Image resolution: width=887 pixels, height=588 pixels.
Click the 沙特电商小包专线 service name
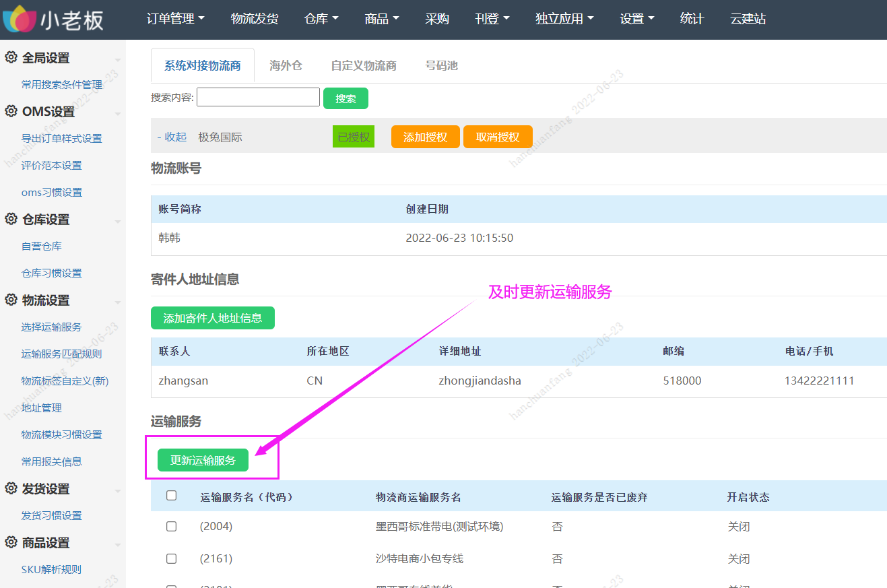click(420, 559)
